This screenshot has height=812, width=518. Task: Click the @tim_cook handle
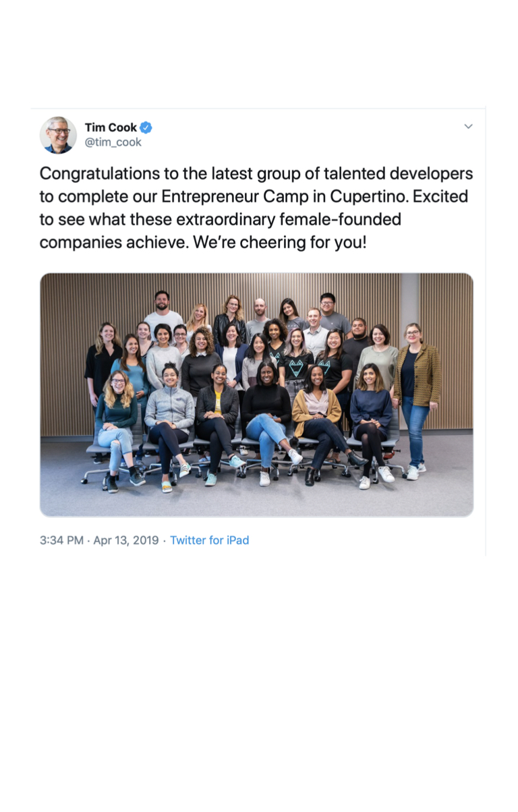click(x=113, y=142)
